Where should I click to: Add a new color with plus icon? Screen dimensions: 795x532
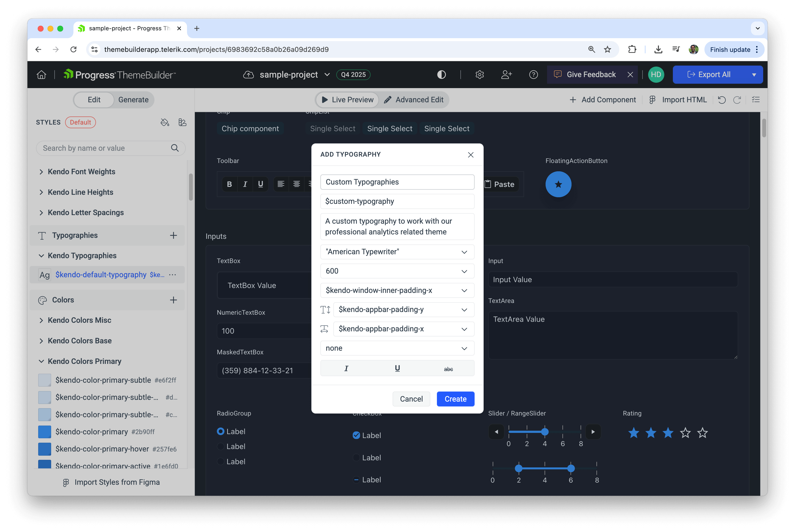tap(173, 300)
